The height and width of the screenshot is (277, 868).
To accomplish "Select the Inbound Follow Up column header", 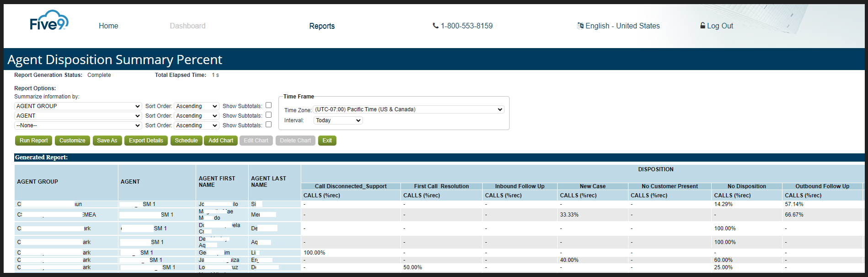I will tap(520, 186).
